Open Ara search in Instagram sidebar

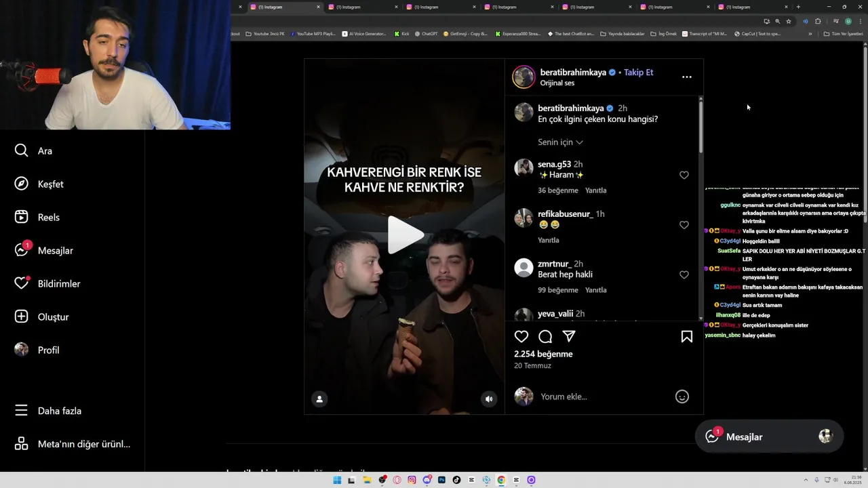click(33, 150)
